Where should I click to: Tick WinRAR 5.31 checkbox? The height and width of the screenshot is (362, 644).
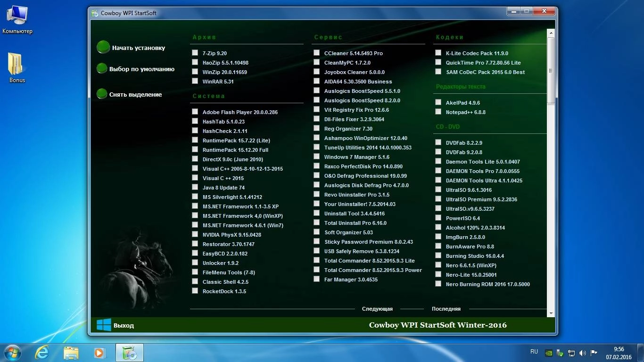195,81
